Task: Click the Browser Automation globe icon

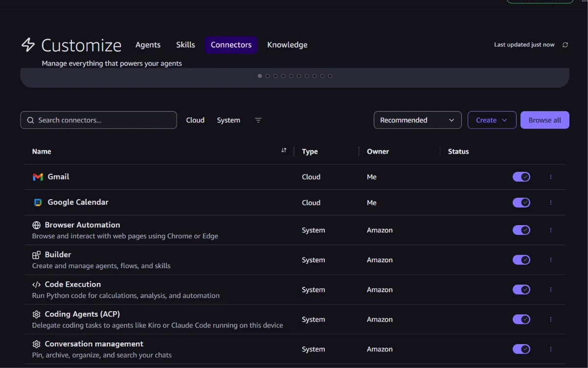Action: click(36, 225)
